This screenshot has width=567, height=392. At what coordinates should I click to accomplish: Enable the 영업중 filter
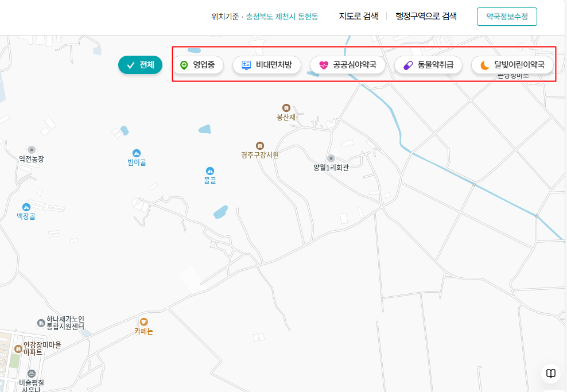[x=198, y=65]
